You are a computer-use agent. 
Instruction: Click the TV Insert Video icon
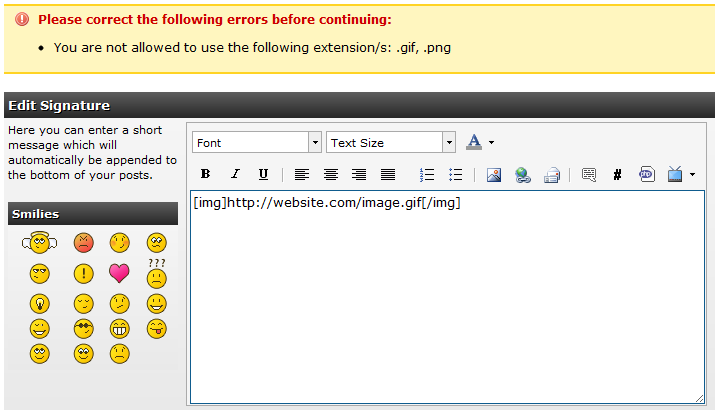click(675, 174)
